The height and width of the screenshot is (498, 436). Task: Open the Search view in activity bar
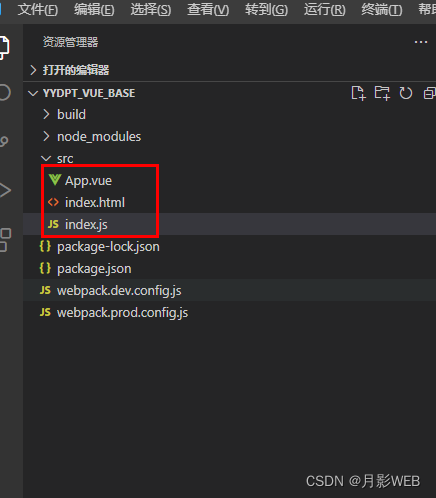point(5,93)
